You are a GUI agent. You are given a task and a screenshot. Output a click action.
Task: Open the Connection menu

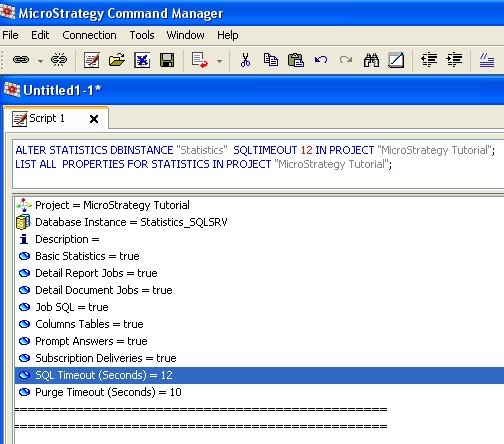pyautogui.click(x=89, y=35)
